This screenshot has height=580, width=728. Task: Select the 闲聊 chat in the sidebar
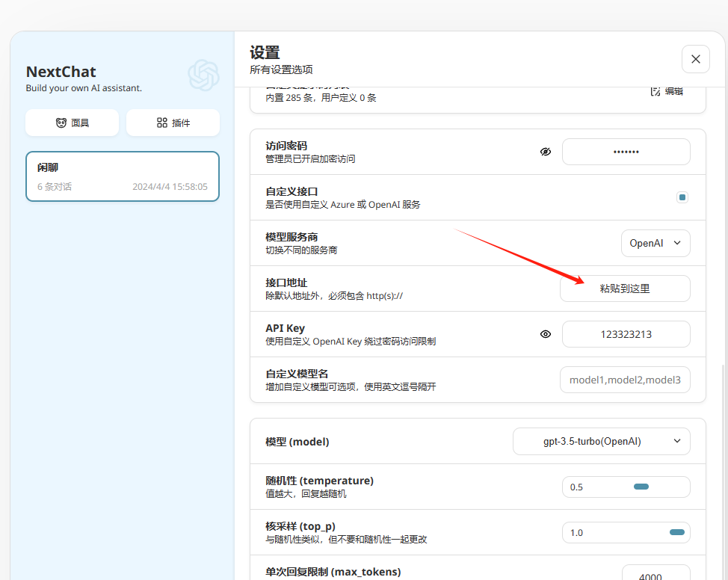pos(123,176)
